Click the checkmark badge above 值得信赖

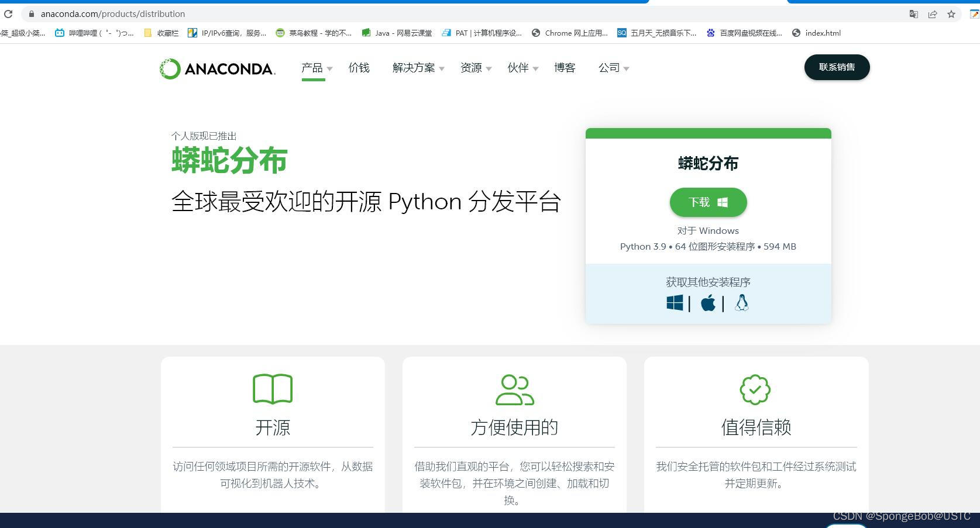pyautogui.click(x=755, y=389)
